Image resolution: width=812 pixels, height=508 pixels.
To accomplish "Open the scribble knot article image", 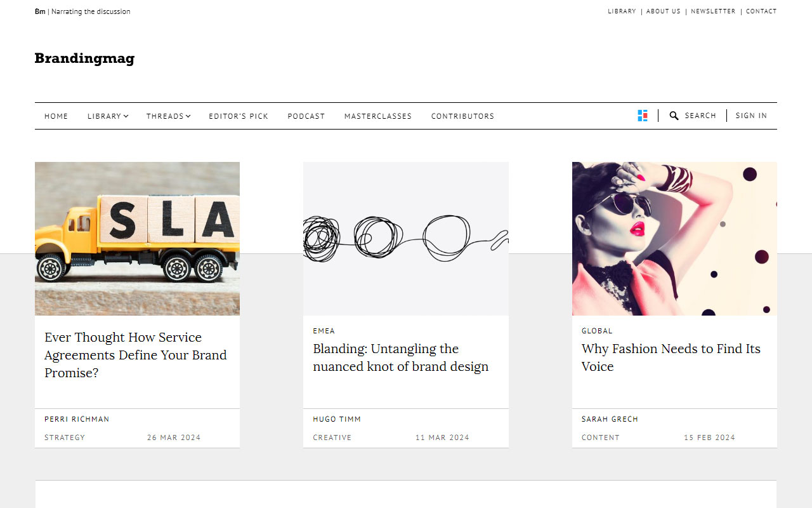I will (405, 238).
